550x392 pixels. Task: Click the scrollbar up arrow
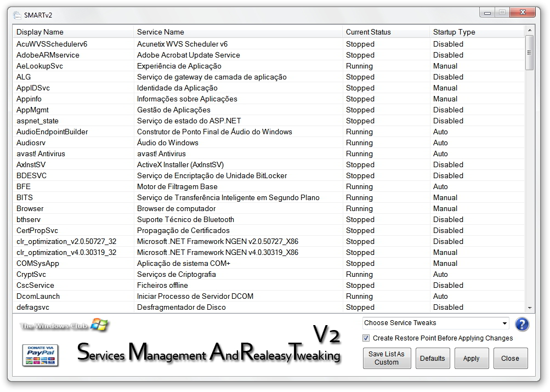tap(530, 30)
